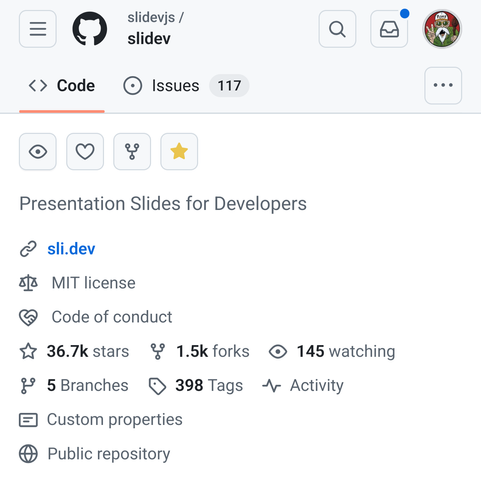Switch to the Code tab
This screenshot has height=479, width=481.
click(62, 86)
